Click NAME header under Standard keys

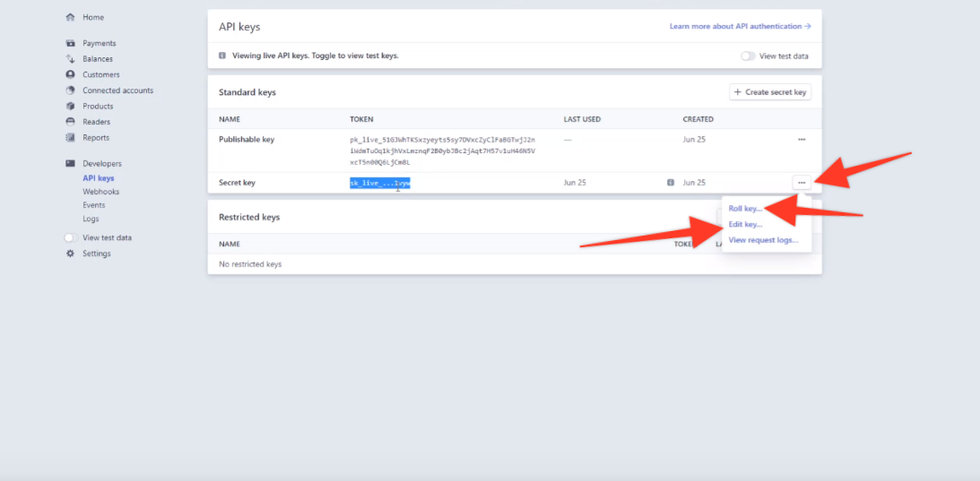pos(230,119)
